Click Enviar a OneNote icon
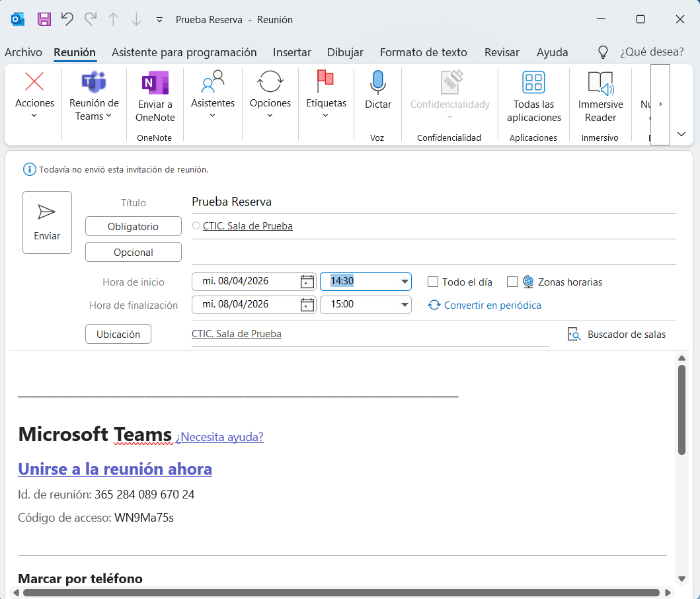Image resolution: width=700 pixels, height=599 pixels. coord(155,83)
